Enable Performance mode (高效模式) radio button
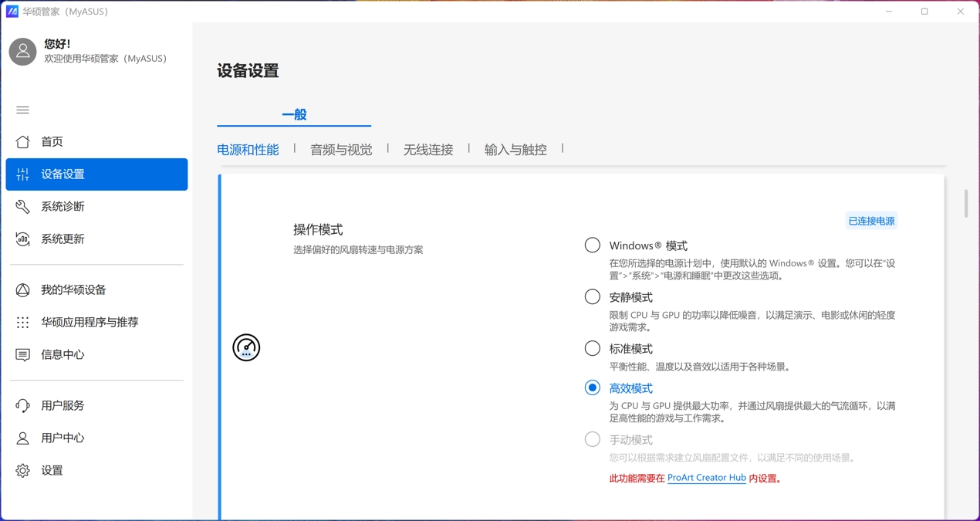This screenshot has width=980, height=521. (592, 388)
